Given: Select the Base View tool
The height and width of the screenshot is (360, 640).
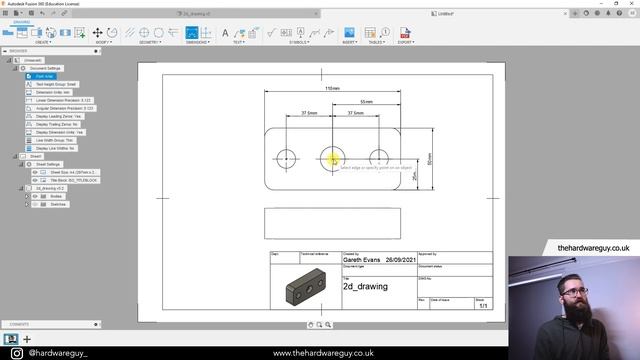Looking at the screenshot, I should point(8,33).
